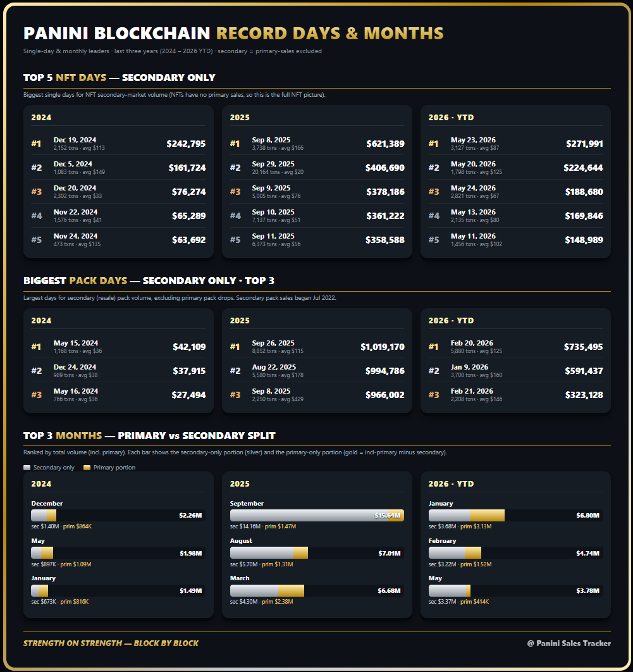Click the sec $3.68M · prim $3.13M breakdown

pyautogui.click(x=460, y=526)
